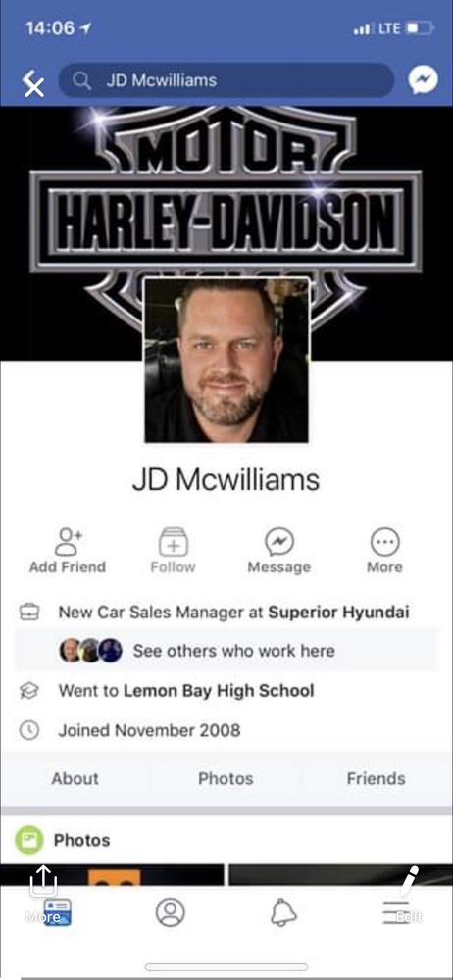Switch to the Friends tab
Image resolution: width=453 pixels, height=980 pixels.
click(377, 779)
